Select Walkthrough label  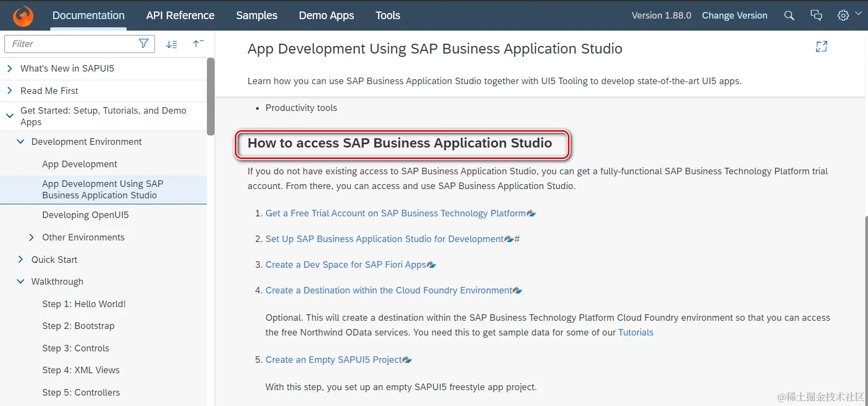57,281
